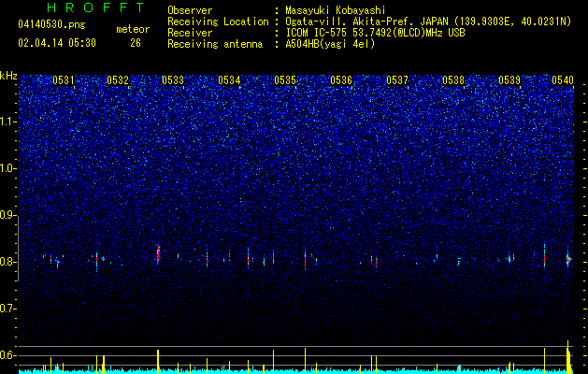The image size is (588, 374).
Task: Click the meteor count value 26
Action: [136, 43]
